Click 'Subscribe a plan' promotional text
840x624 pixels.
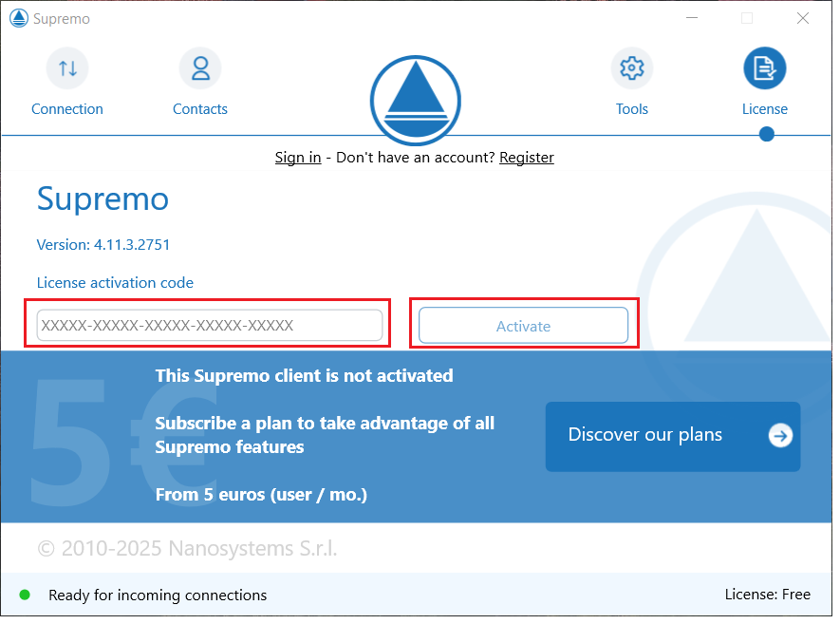click(x=325, y=435)
